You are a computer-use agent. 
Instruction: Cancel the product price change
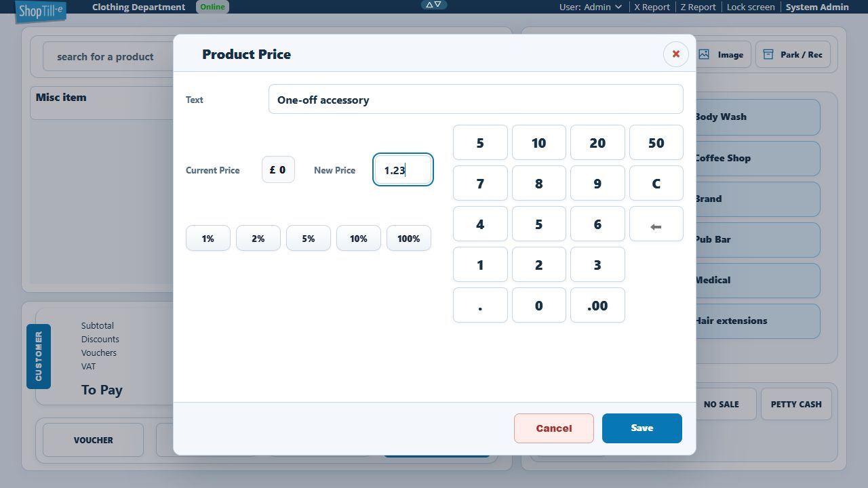click(x=554, y=428)
